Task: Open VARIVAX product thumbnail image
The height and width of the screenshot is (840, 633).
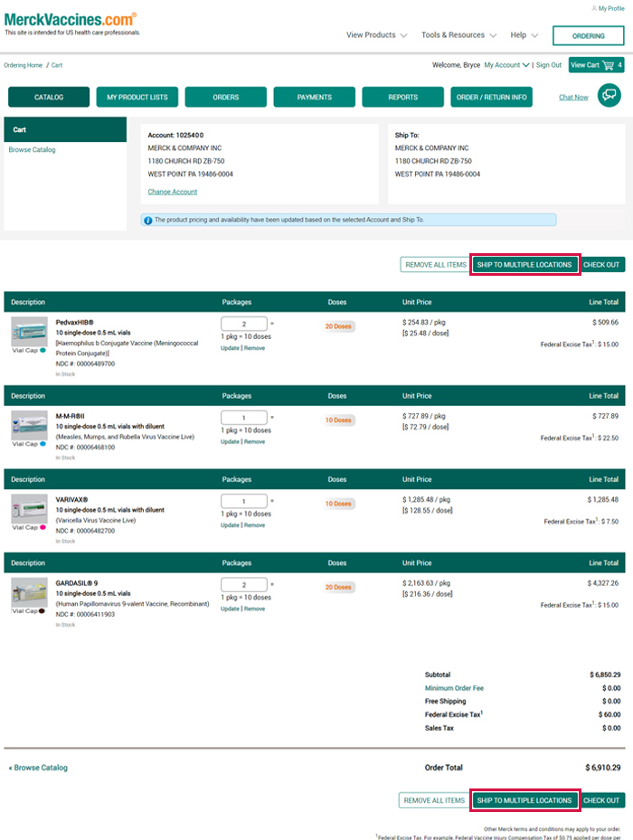Action: tap(30, 509)
